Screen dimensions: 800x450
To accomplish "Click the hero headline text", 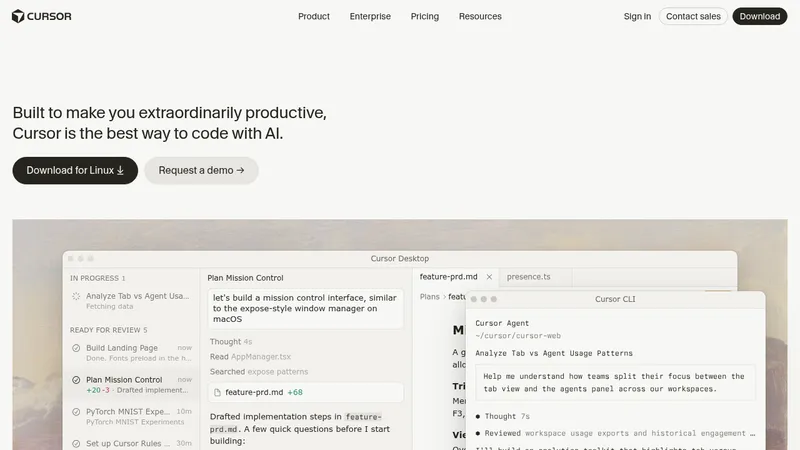I will pos(169,123).
